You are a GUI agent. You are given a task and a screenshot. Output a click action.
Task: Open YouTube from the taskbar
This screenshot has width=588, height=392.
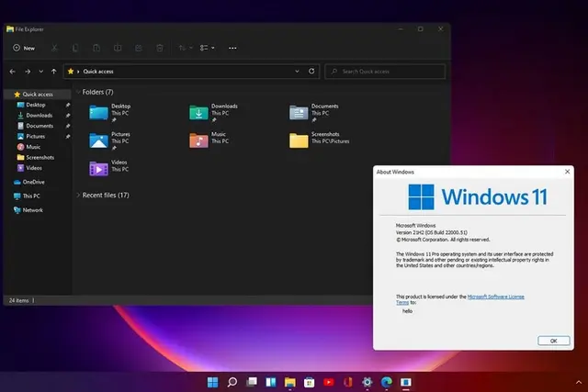point(329,382)
